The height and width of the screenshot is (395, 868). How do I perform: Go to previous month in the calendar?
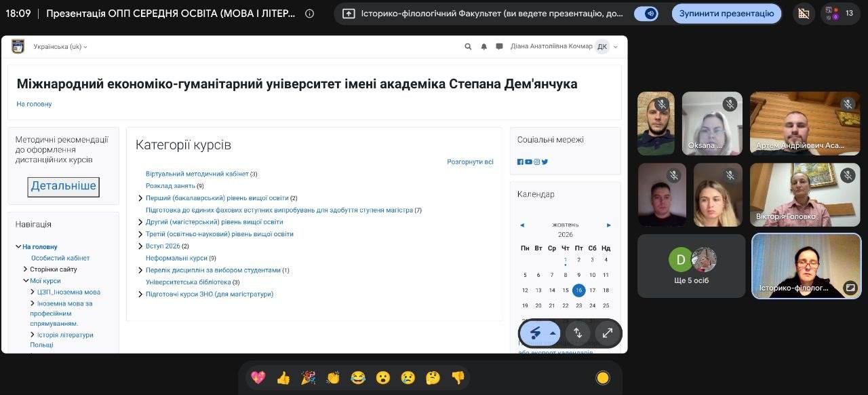pyautogui.click(x=521, y=225)
